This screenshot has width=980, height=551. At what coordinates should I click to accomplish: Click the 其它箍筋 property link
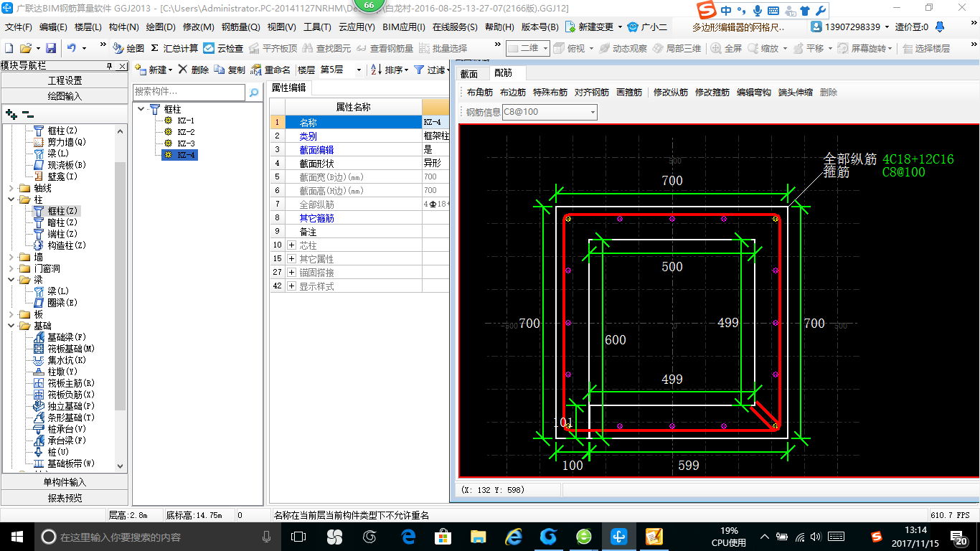click(316, 218)
